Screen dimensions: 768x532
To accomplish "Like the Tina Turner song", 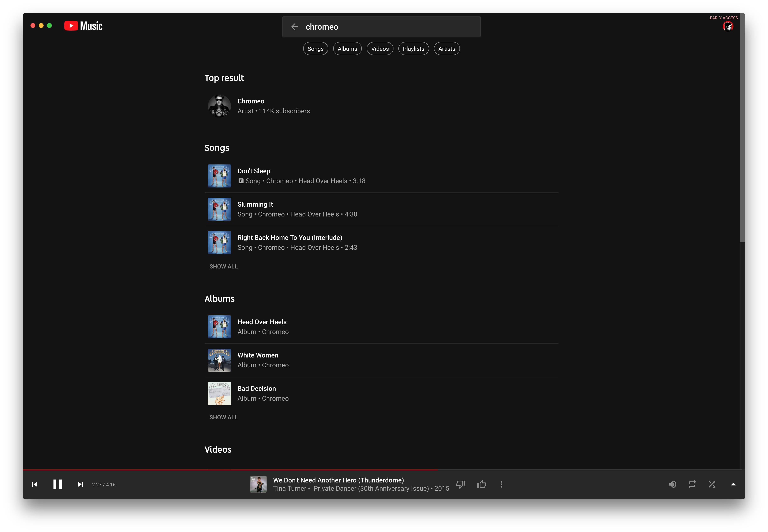I will pos(481,484).
